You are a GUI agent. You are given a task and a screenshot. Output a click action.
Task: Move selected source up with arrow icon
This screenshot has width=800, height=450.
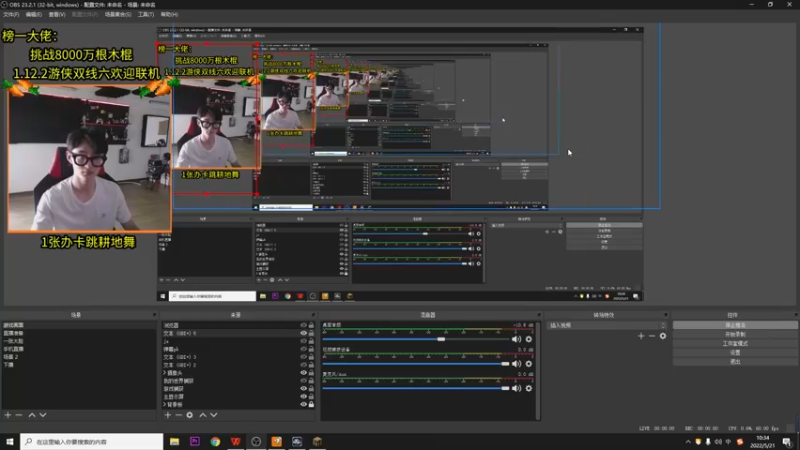coord(203,414)
